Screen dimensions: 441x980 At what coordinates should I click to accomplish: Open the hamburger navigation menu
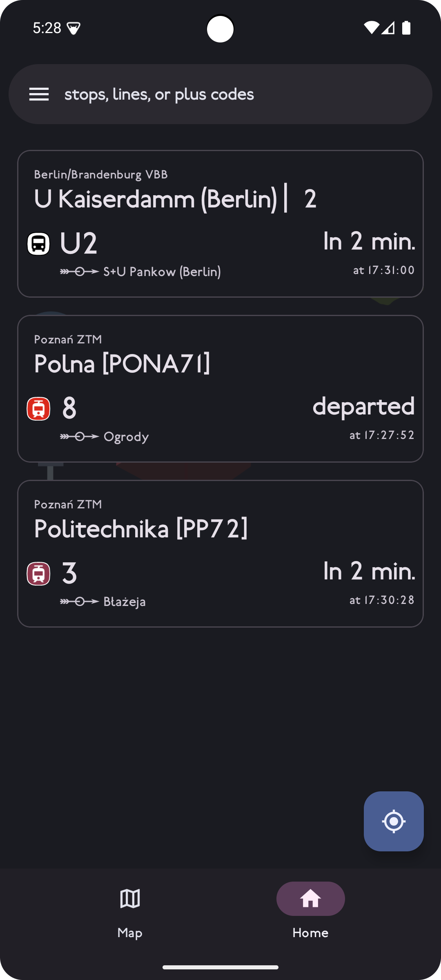tap(39, 94)
